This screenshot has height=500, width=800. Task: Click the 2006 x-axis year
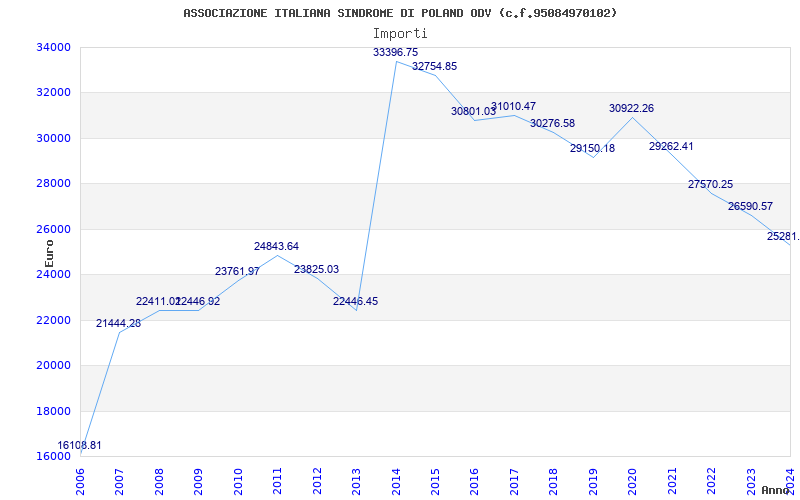pos(80,482)
